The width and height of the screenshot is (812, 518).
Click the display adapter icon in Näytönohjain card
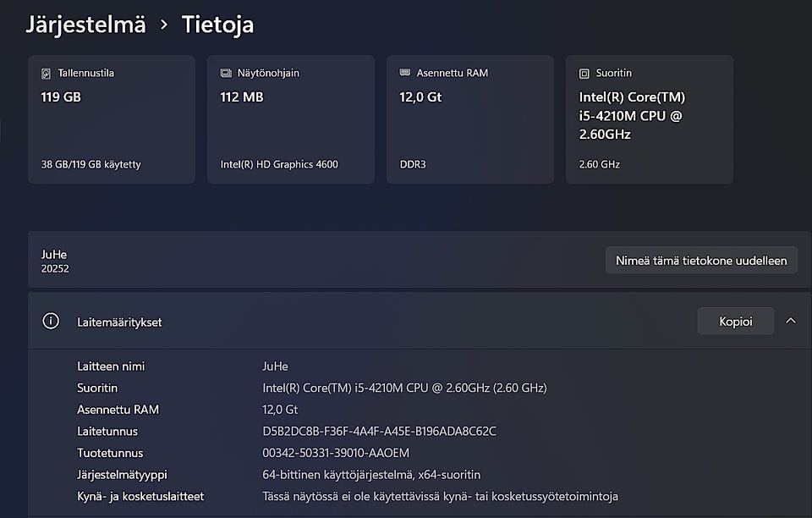pos(226,74)
